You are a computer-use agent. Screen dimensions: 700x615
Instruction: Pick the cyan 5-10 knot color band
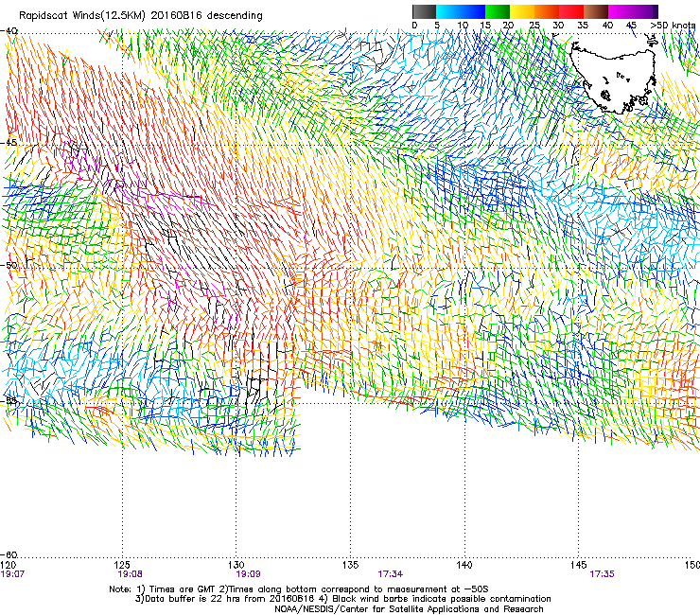pyautogui.click(x=448, y=11)
